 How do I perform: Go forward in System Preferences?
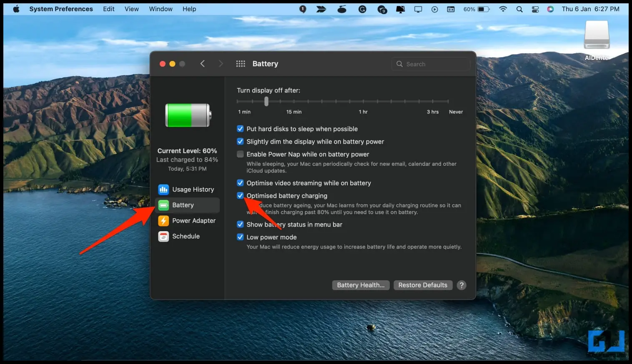click(x=221, y=64)
